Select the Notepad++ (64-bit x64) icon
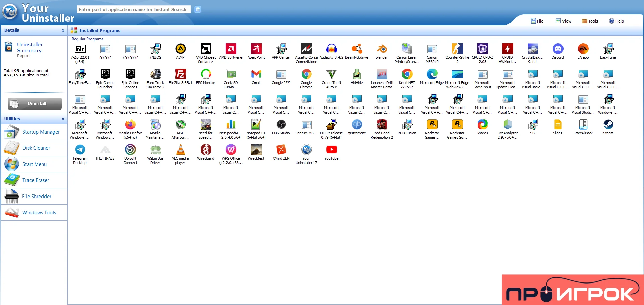The image size is (644, 305). 256,125
